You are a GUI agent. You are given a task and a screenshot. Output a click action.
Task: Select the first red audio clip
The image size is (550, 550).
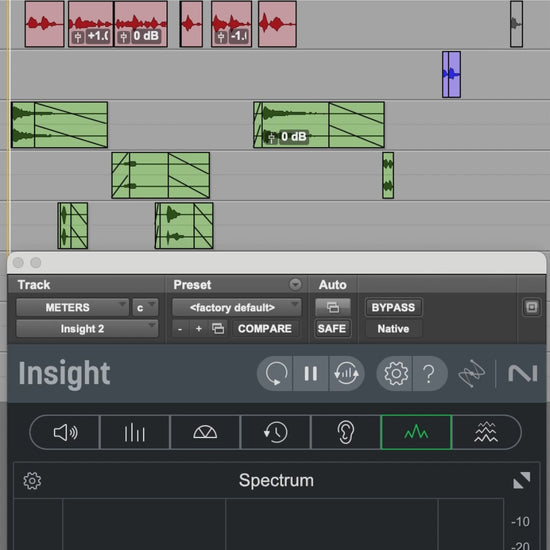tap(45, 24)
